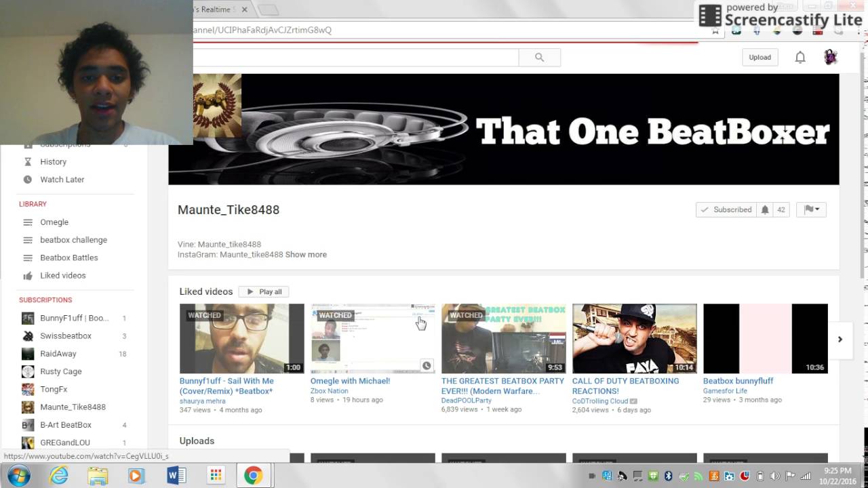Visit the DeadPOOLParty channel link
868x488 pixels.
(x=467, y=401)
